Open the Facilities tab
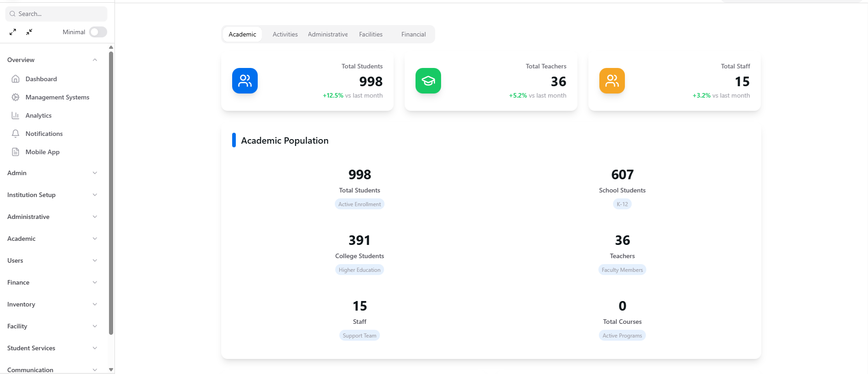Screen dimensions: 868x374 (x=370, y=34)
